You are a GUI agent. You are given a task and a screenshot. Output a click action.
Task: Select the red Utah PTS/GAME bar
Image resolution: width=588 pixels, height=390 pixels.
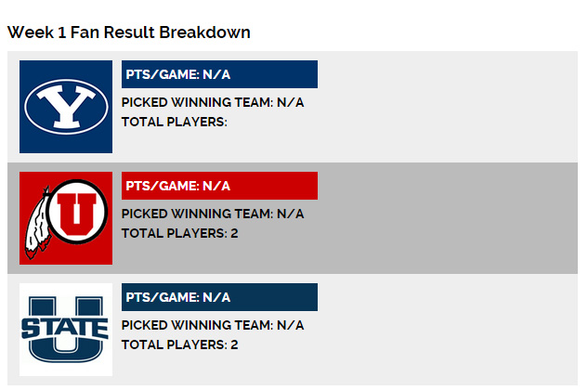[219, 186]
